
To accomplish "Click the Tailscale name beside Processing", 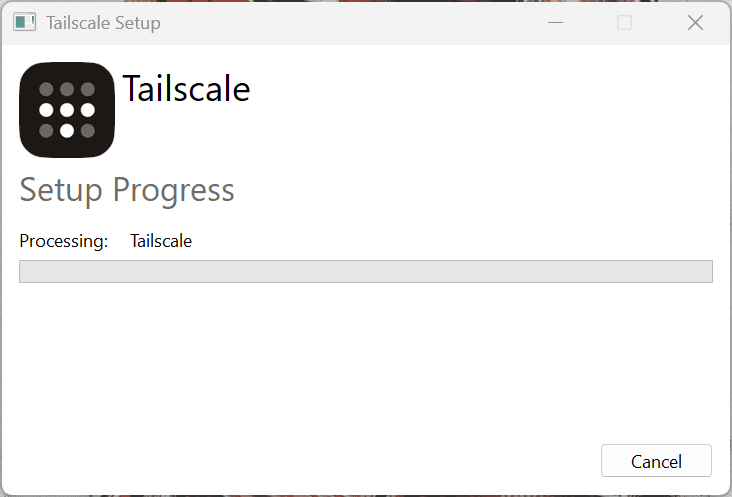I will point(161,241).
